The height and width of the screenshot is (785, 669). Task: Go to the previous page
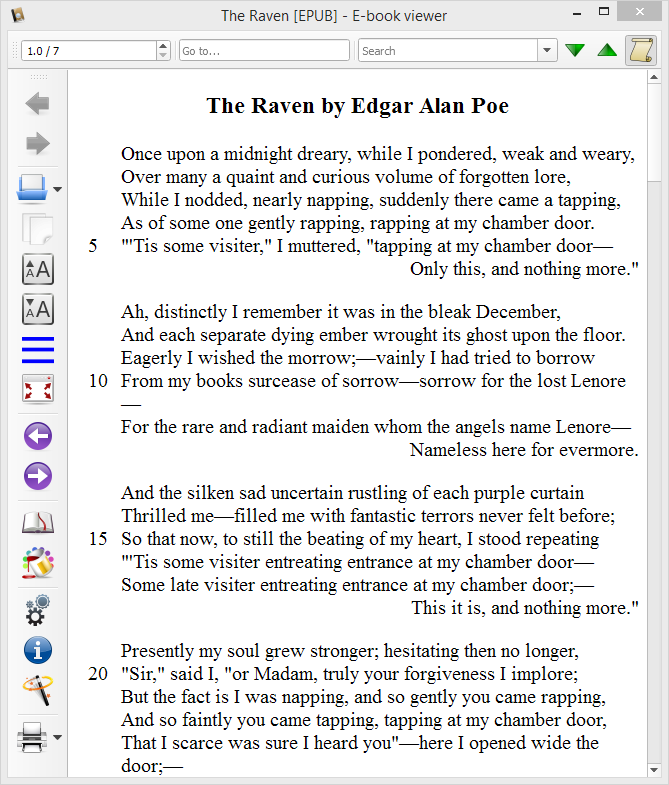38,436
